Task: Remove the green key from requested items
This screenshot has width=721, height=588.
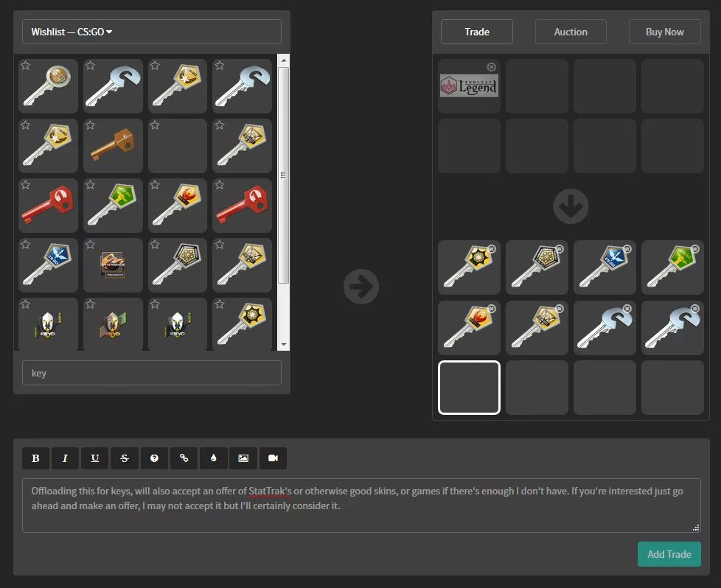Action: click(695, 249)
